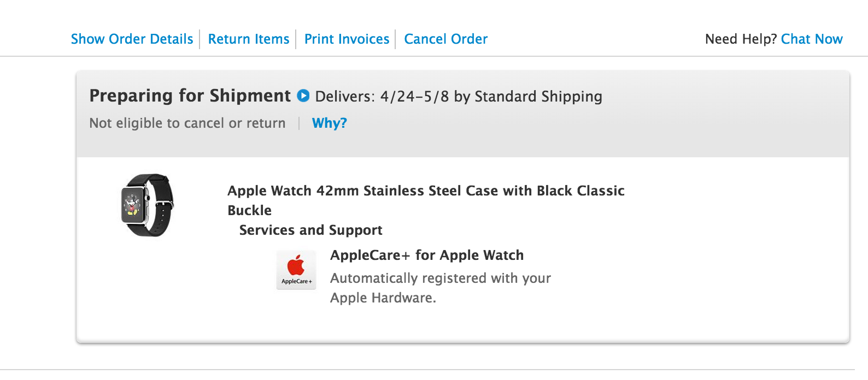868x380 pixels.
Task: Select the Return Items link
Action: coord(249,39)
